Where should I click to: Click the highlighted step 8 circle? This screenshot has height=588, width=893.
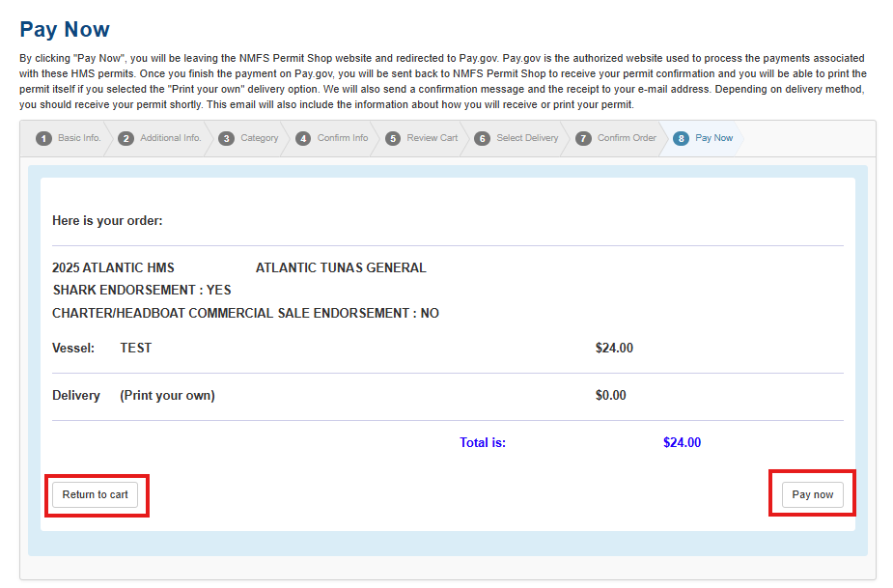pyautogui.click(x=682, y=138)
